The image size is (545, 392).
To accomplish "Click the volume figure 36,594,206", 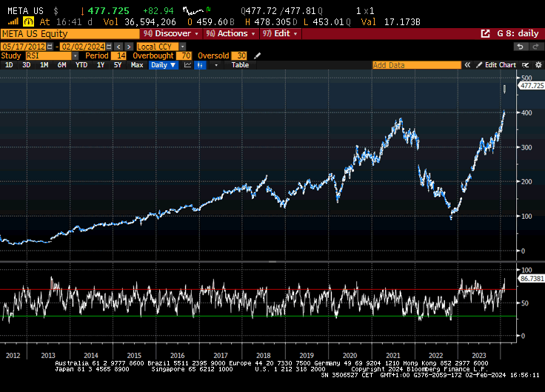I will (150, 22).
